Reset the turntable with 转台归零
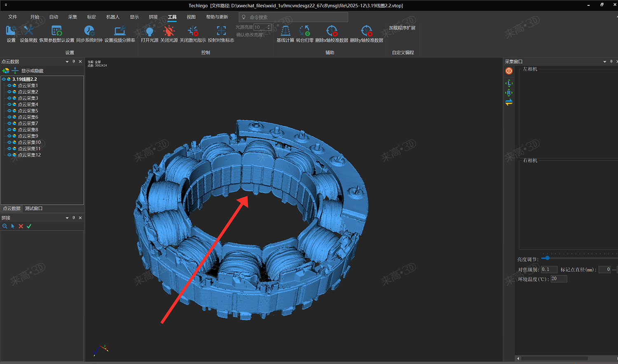 pyautogui.click(x=304, y=31)
